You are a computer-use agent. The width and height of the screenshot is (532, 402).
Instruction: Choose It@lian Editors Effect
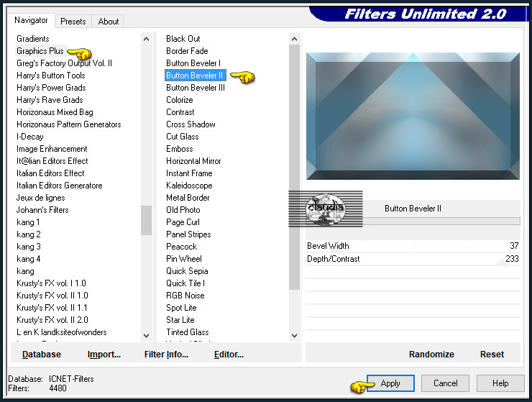pyautogui.click(x=52, y=161)
